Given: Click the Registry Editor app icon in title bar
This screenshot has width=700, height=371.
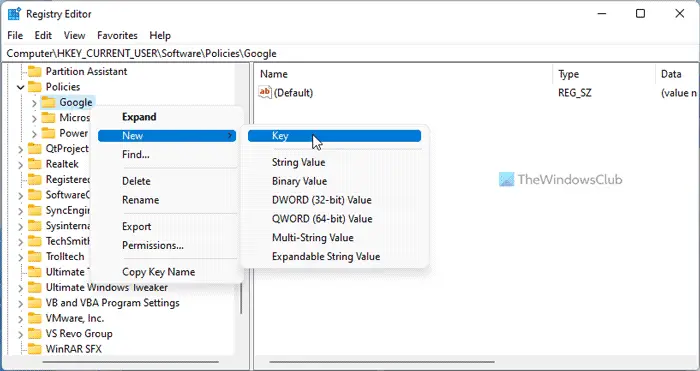Looking at the screenshot, I should click(14, 14).
